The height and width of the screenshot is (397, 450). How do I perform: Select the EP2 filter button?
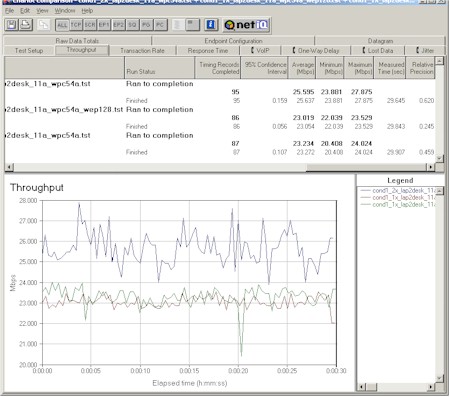118,25
